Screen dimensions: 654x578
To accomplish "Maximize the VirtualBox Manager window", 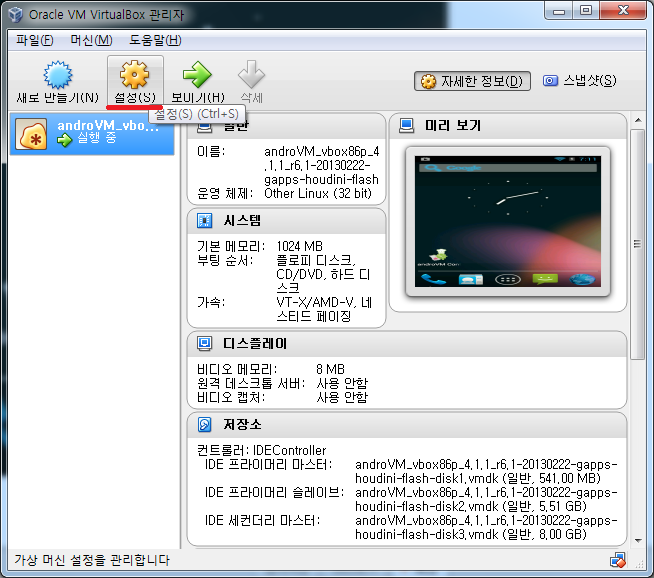I will (x=586, y=11).
